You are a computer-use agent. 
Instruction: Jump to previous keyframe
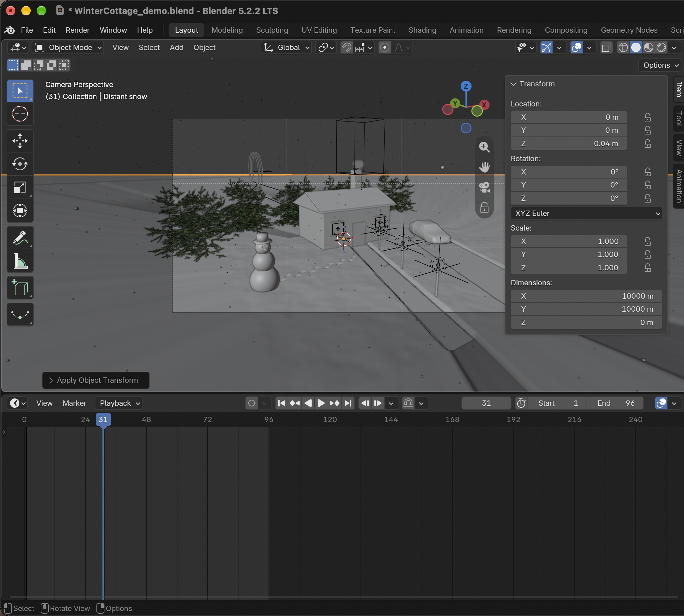pos(294,403)
